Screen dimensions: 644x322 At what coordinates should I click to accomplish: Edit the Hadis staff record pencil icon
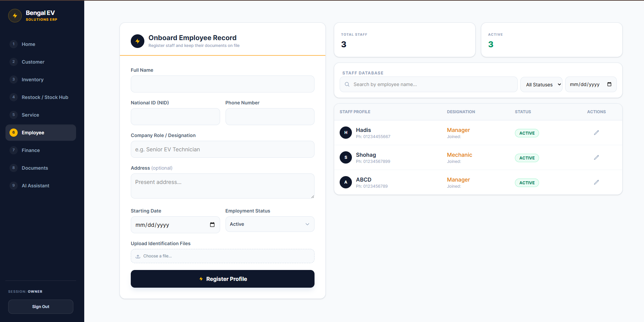pyautogui.click(x=596, y=133)
